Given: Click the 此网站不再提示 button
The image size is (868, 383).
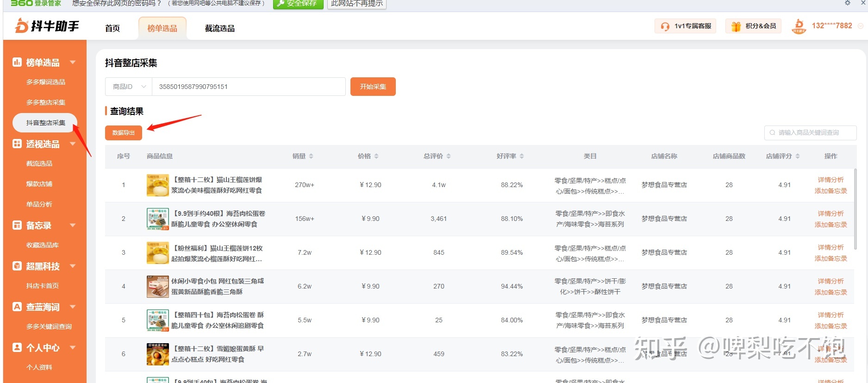Looking at the screenshot, I should (357, 3).
